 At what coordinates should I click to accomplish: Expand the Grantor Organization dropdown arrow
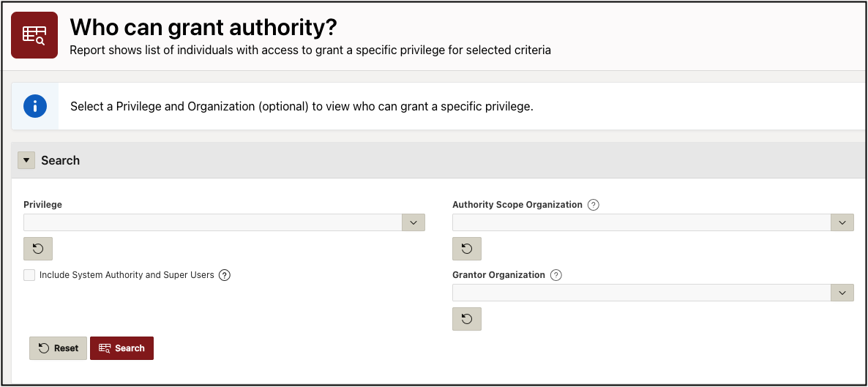click(x=842, y=293)
